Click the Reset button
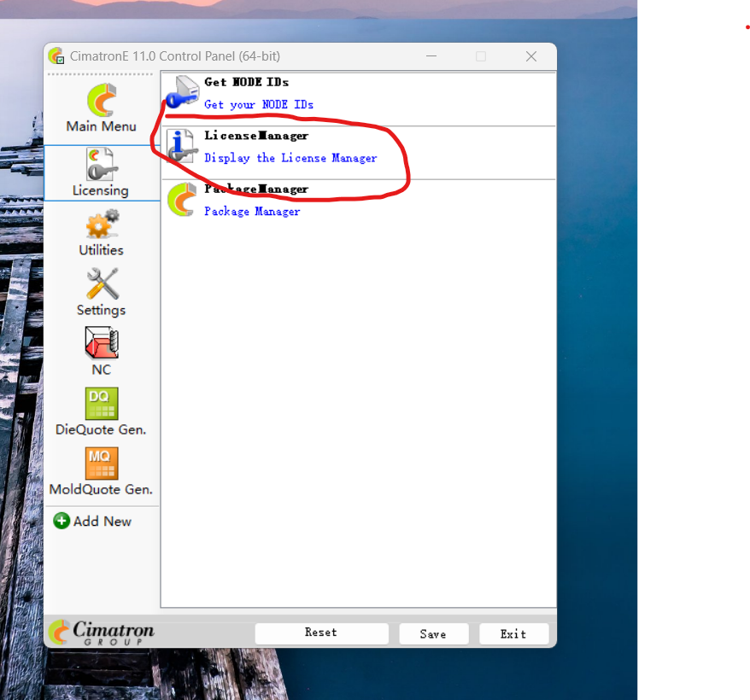 click(321, 633)
